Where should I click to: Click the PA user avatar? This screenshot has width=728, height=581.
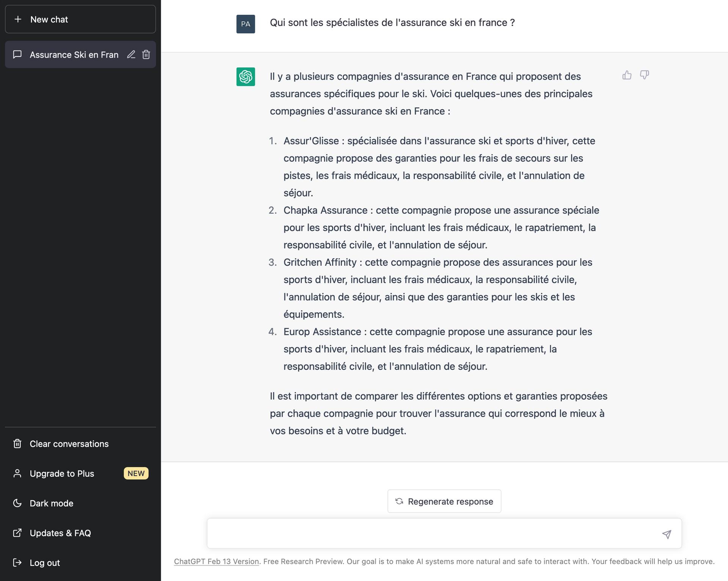[x=246, y=24]
